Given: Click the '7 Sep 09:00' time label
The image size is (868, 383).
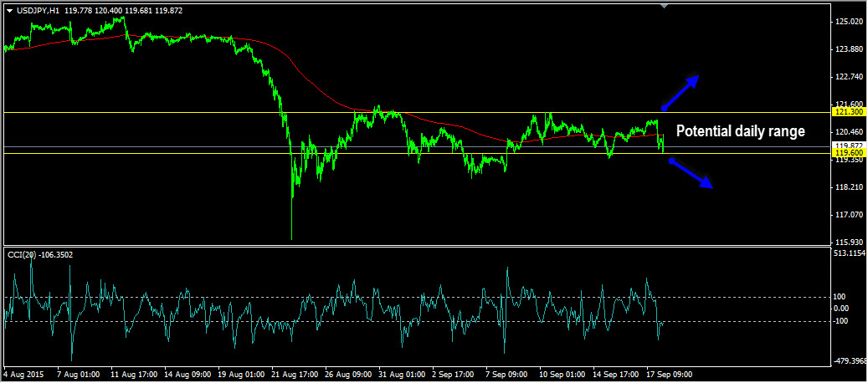Looking at the screenshot, I should [507, 374].
